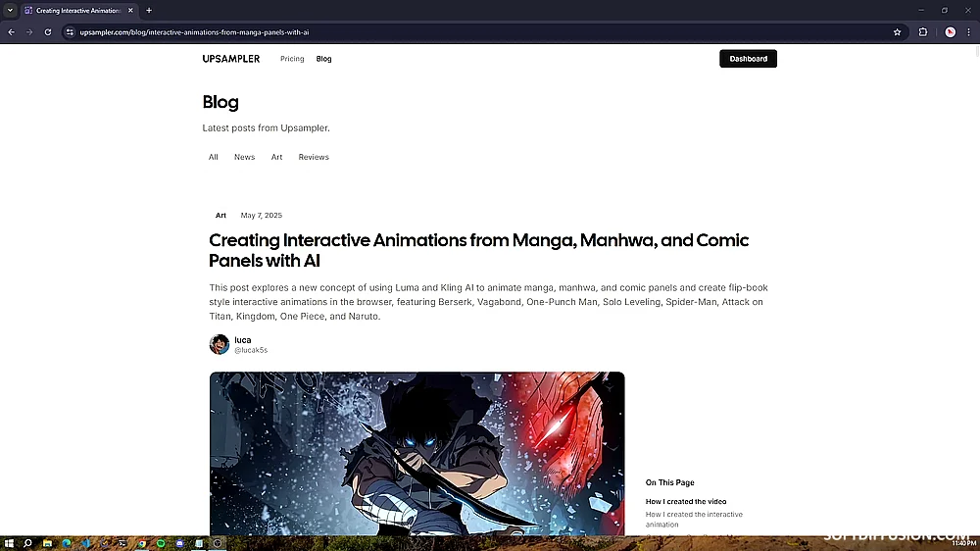This screenshot has height=551, width=980.
Task: Switch to Google Chrome in taskbar
Action: (142, 543)
